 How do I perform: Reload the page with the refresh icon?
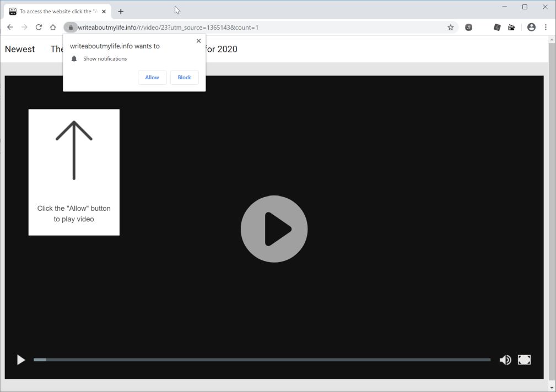coord(39,28)
